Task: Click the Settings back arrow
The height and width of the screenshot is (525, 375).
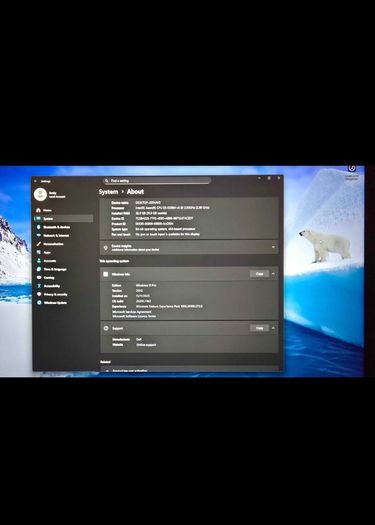Action: [35, 181]
